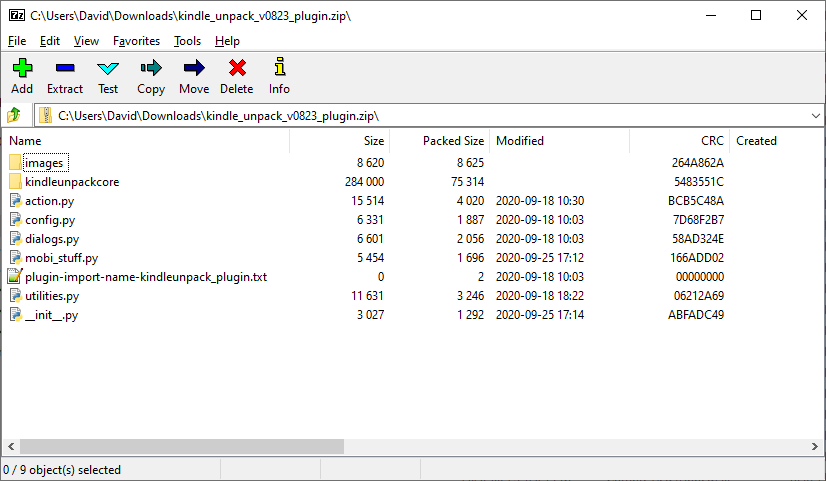Open the Favorites menu

click(x=136, y=41)
